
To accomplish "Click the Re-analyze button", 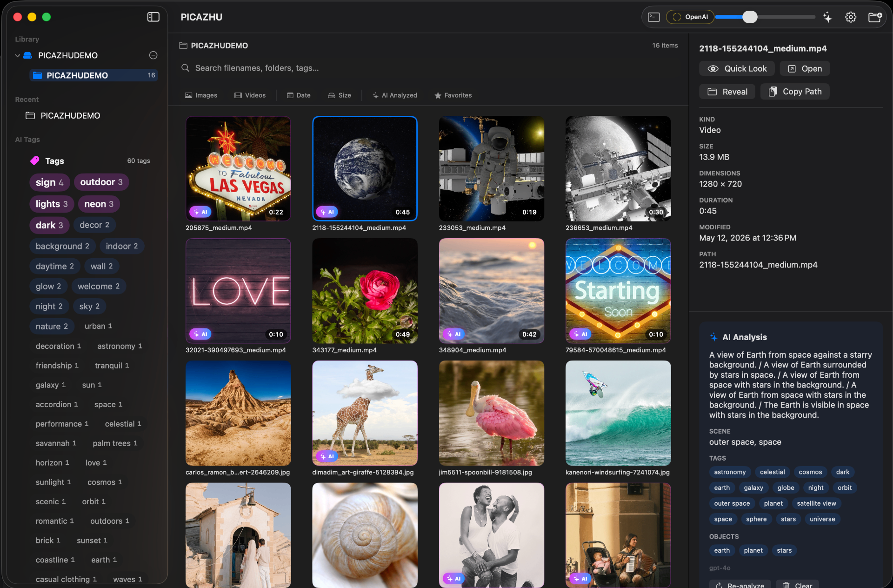I will tap(740, 585).
